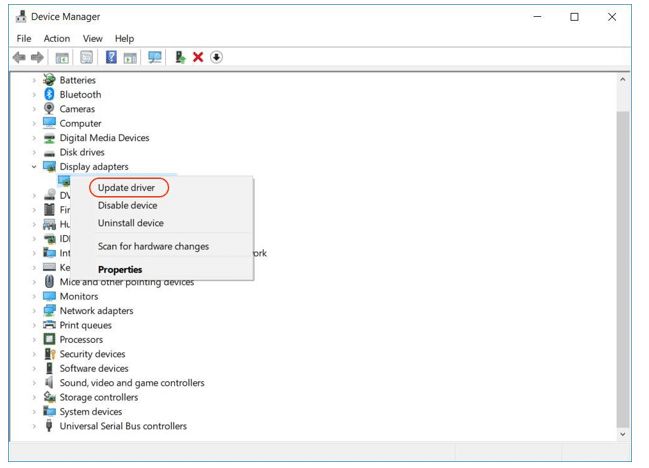Click the Back arrow in toolbar

click(x=18, y=57)
